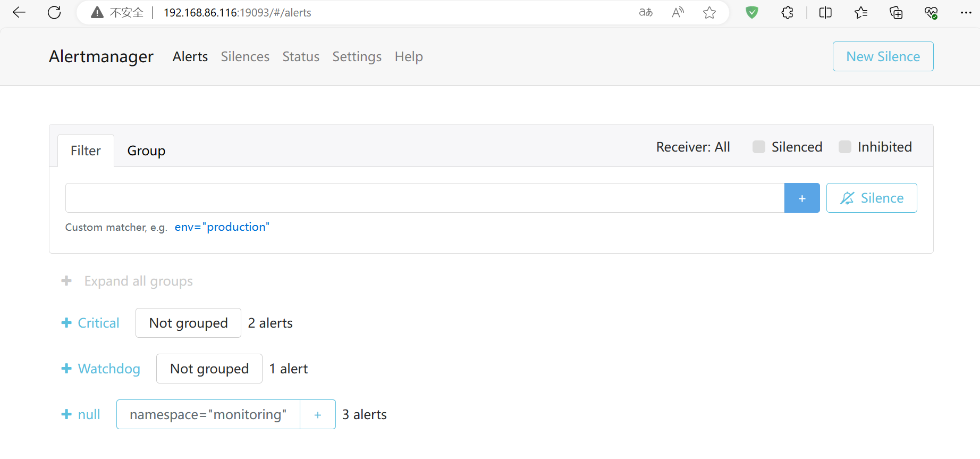Switch to the Filter tab
This screenshot has width=980, height=459.
(x=86, y=151)
